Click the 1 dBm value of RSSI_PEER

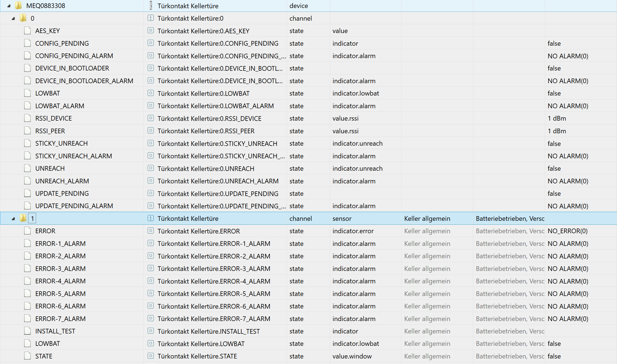(557, 131)
